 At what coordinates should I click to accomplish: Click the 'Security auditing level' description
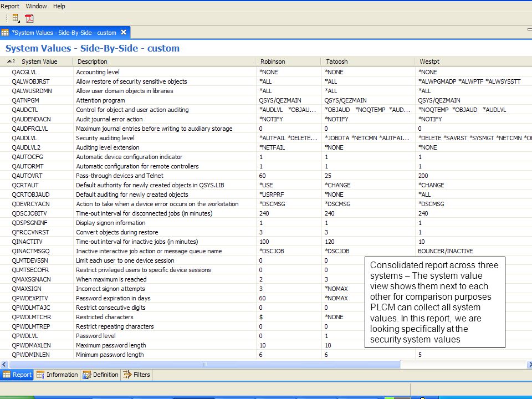pyautogui.click(x=105, y=138)
